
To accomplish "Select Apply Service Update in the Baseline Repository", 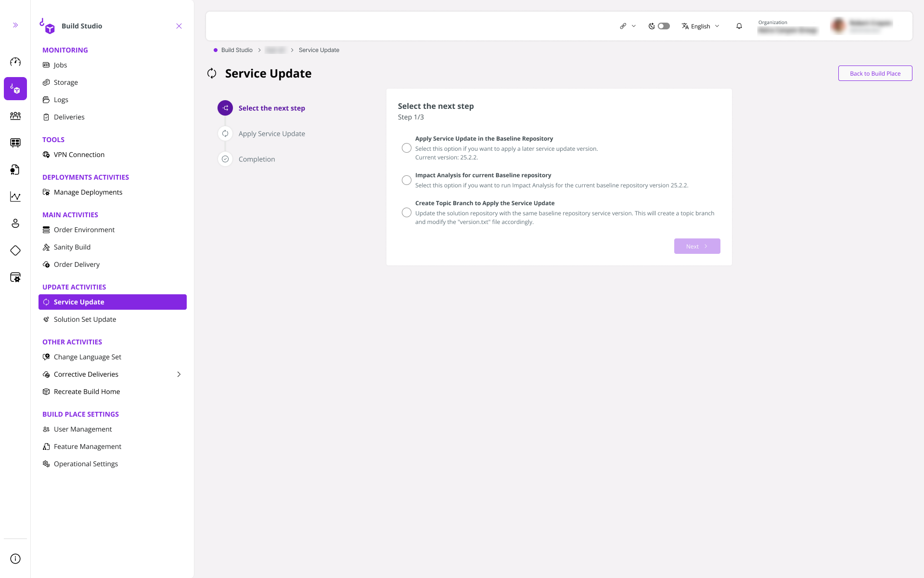I will point(406,148).
